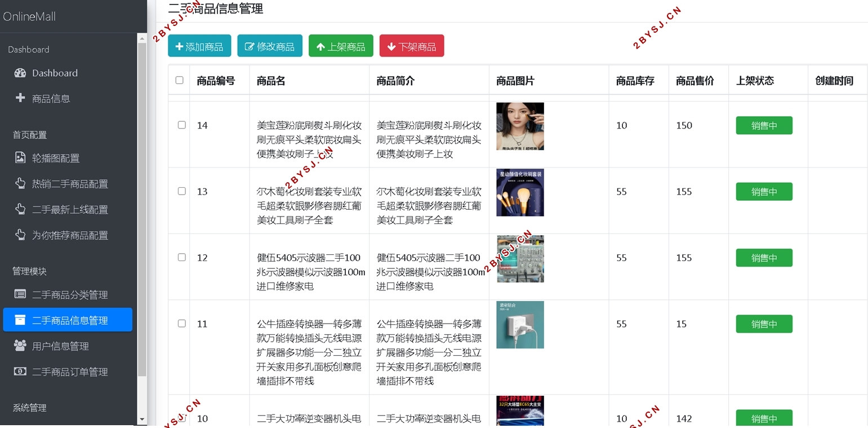Click the sidebar scrollbar down arrow

tap(142, 420)
